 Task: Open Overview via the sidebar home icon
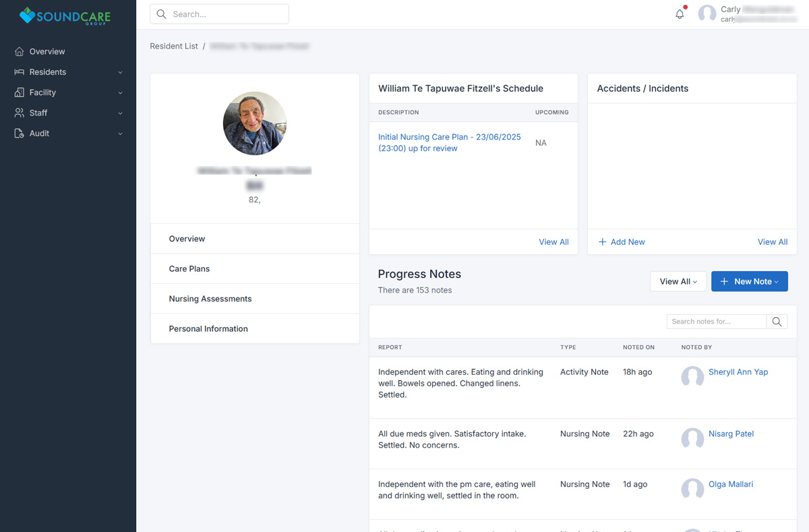coord(19,52)
